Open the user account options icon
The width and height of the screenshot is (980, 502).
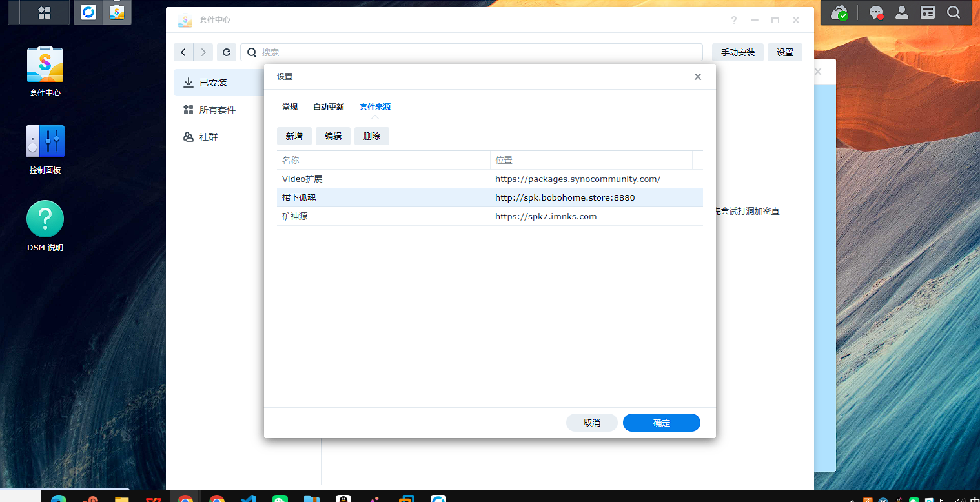tap(902, 13)
